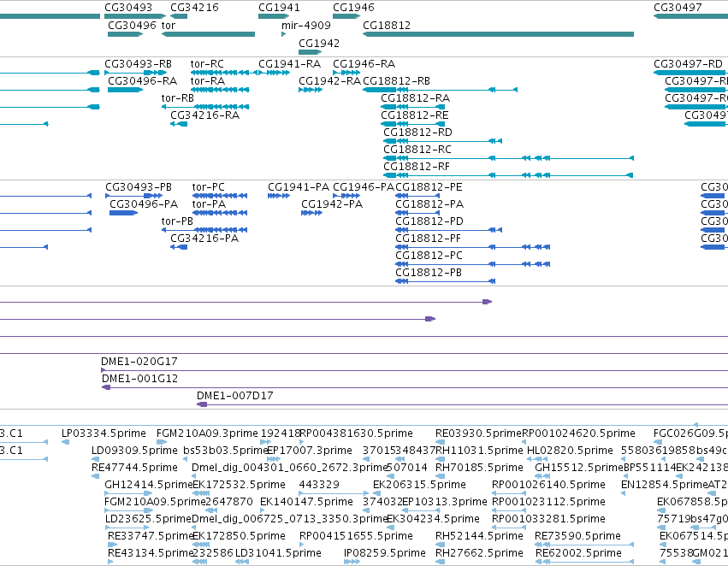Select the CG18812-RC transcript label

point(417,150)
